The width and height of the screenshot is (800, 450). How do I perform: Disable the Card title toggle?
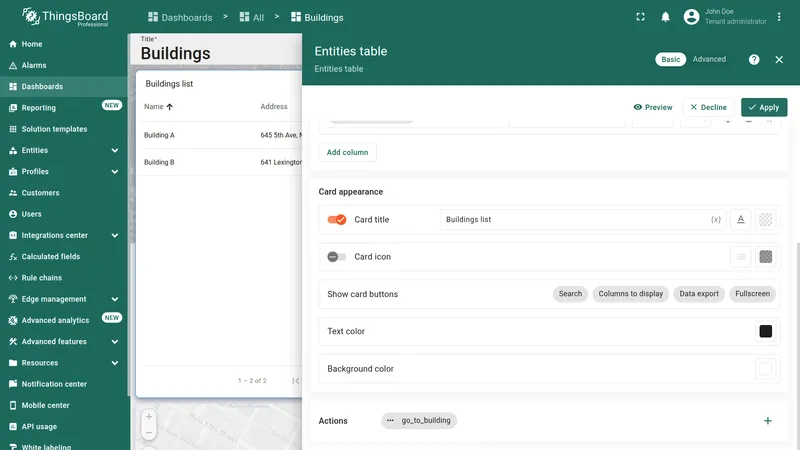click(x=337, y=219)
